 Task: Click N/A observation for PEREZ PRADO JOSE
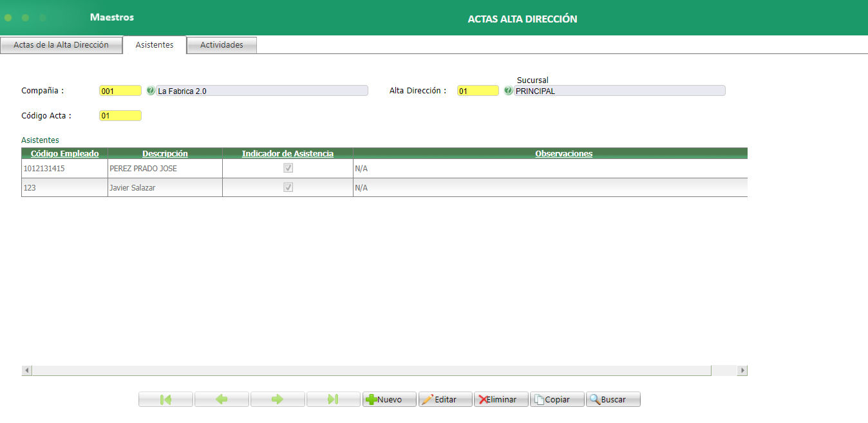tap(551, 169)
